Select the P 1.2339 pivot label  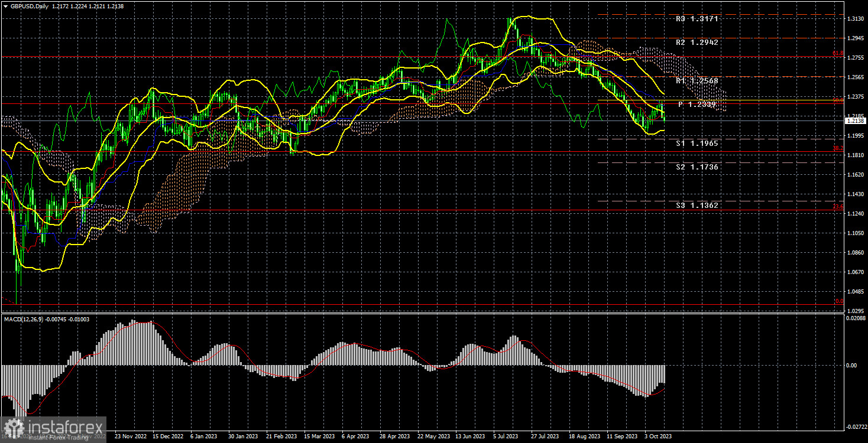[697, 104]
